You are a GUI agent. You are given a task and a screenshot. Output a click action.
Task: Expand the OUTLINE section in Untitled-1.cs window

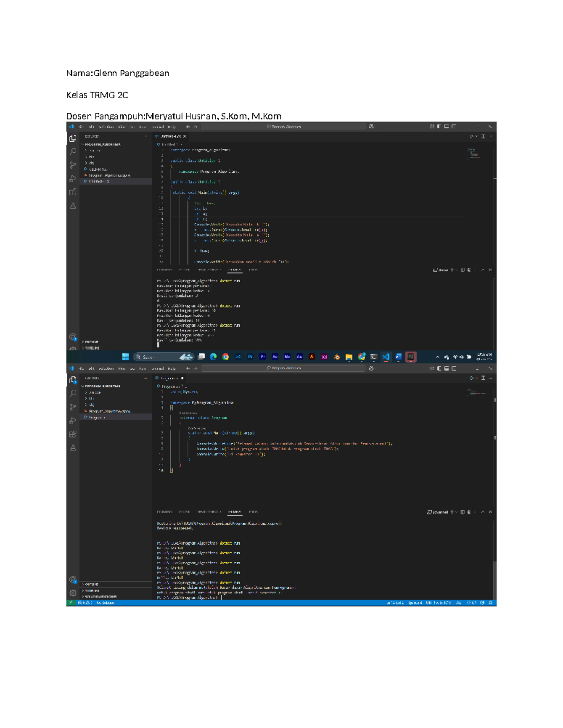click(x=116, y=342)
